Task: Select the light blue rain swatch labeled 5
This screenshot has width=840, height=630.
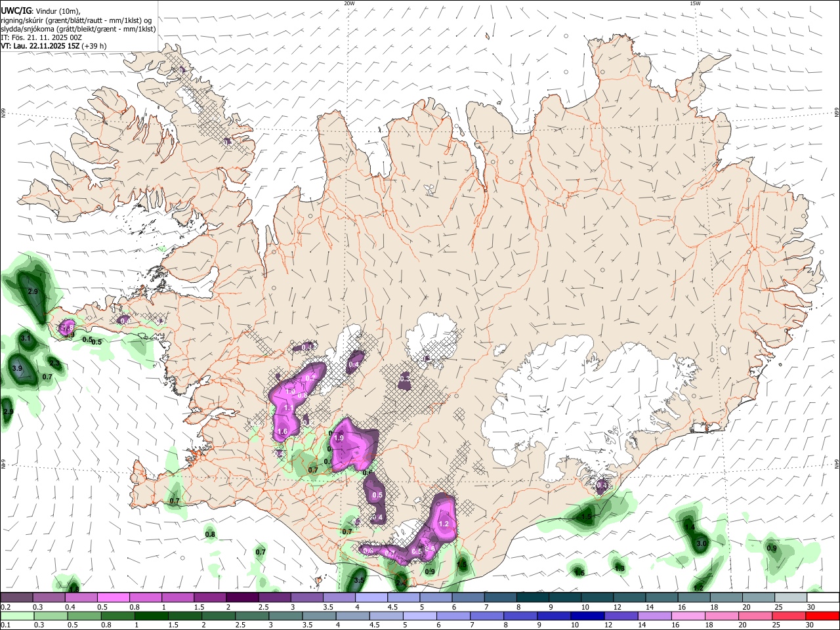Action: click(419, 616)
